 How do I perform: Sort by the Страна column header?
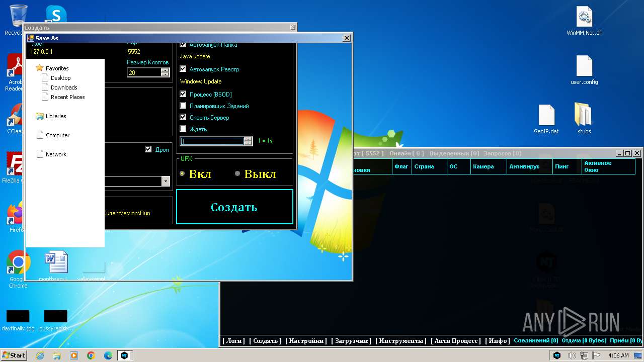click(429, 166)
